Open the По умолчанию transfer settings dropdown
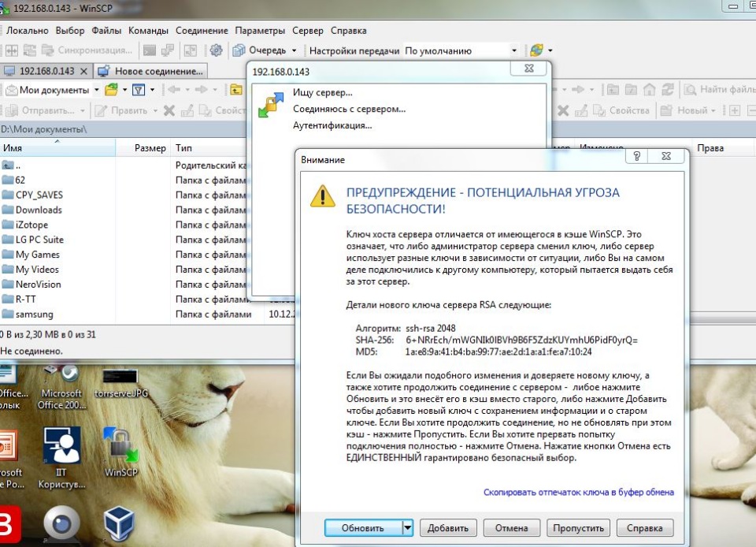The width and height of the screenshot is (756, 547). [514, 50]
